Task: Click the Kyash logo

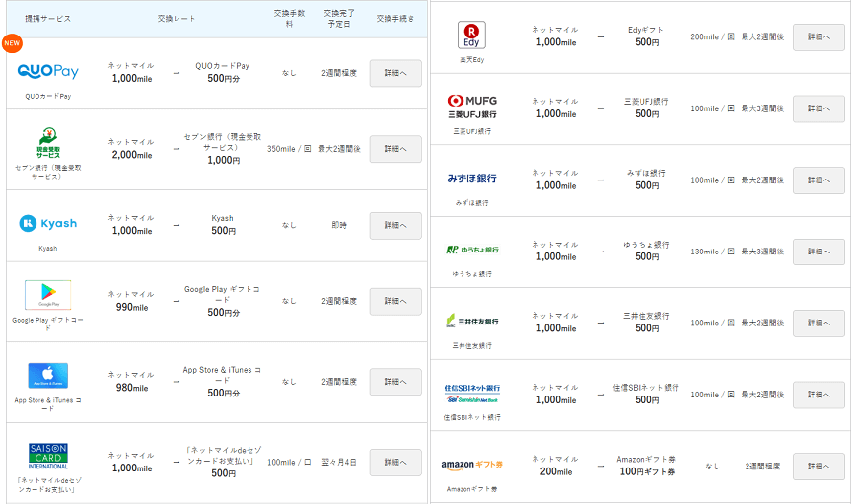Action: (48, 223)
